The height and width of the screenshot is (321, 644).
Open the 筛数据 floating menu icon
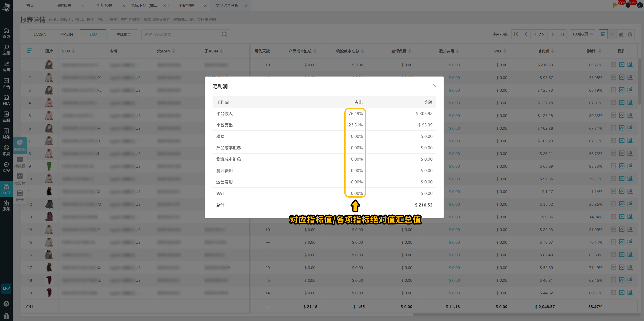click(x=20, y=162)
